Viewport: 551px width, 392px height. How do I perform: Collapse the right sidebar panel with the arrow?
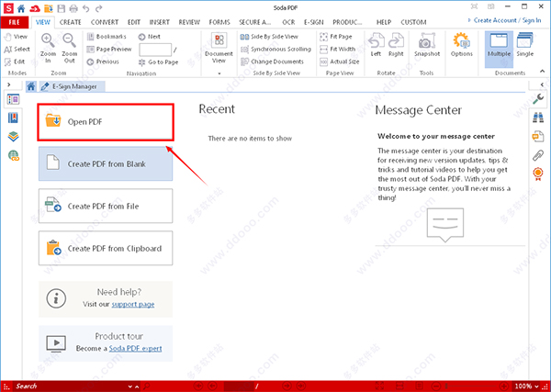pos(542,84)
